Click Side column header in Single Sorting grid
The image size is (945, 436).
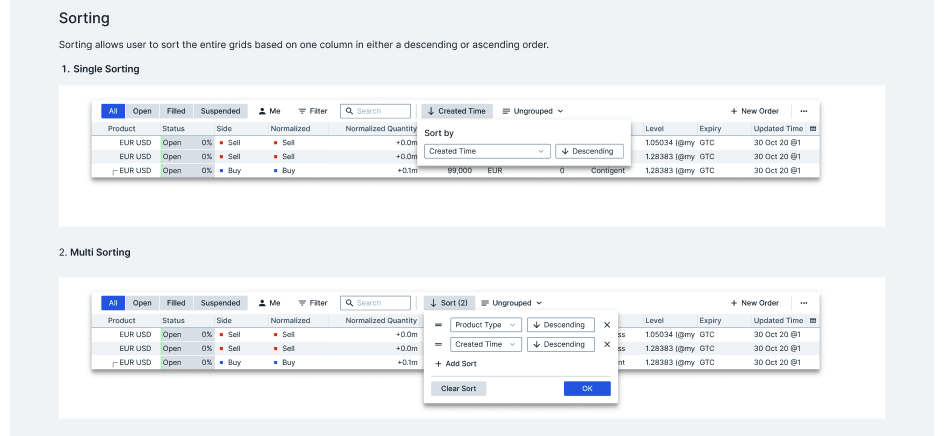pos(224,128)
